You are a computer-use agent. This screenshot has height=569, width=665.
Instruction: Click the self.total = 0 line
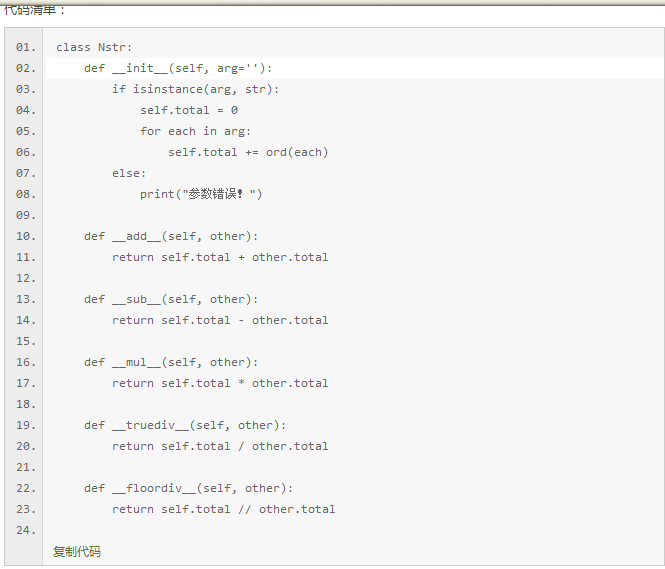[x=189, y=110]
